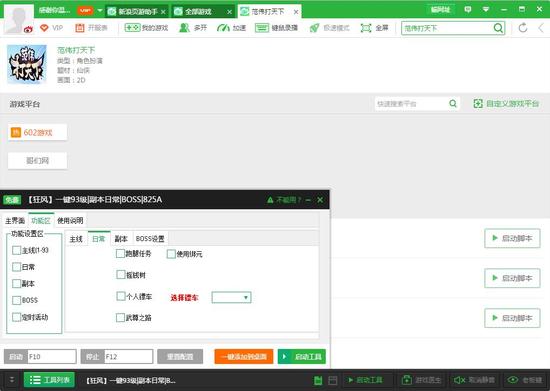Enable the 主线(1-93) checkbox
The image size is (550, 391).
pyautogui.click(x=16, y=250)
